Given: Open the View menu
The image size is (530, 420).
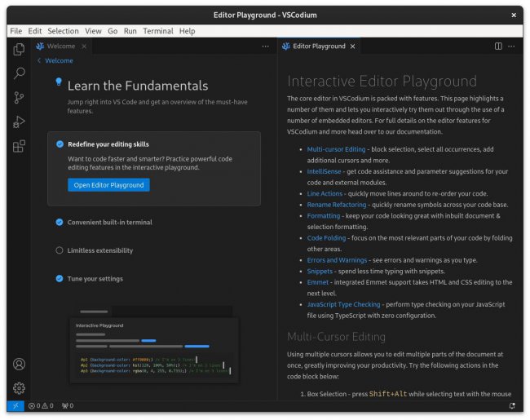Looking at the screenshot, I should coord(93,31).
